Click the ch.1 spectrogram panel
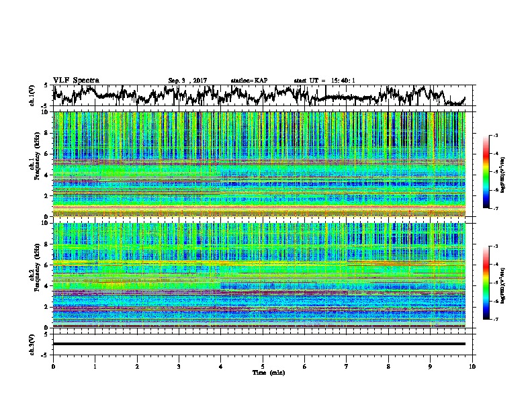 259,164
